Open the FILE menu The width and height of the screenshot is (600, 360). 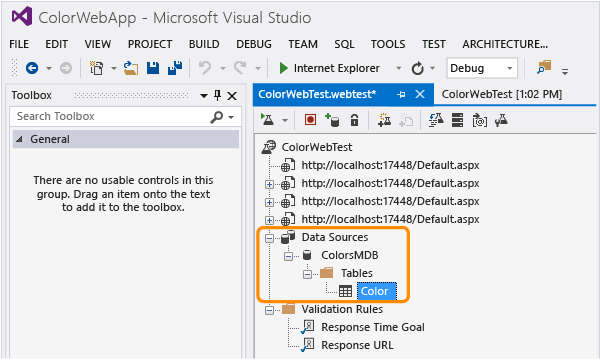(x=19, y=44)
